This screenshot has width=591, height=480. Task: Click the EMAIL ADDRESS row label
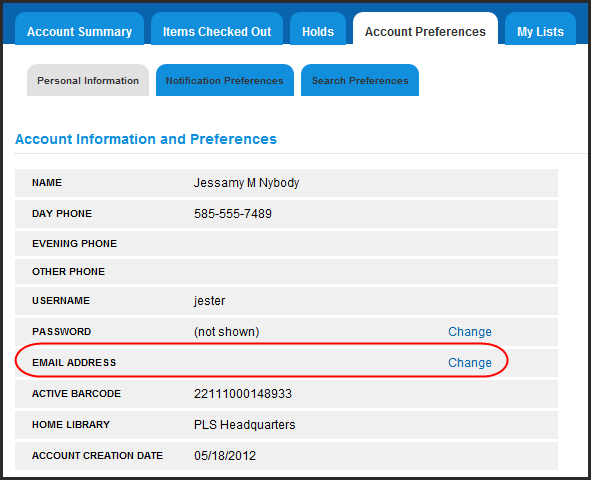[x=74, y=362]
